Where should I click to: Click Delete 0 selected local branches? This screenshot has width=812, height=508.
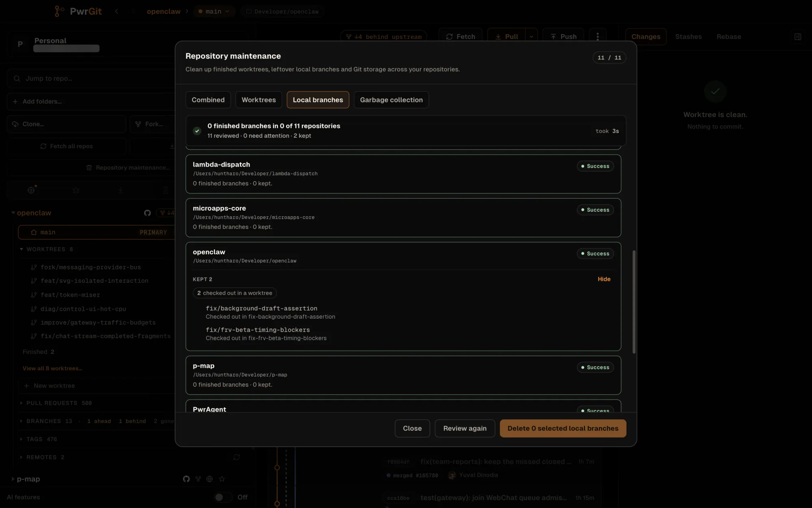(563, 428)
